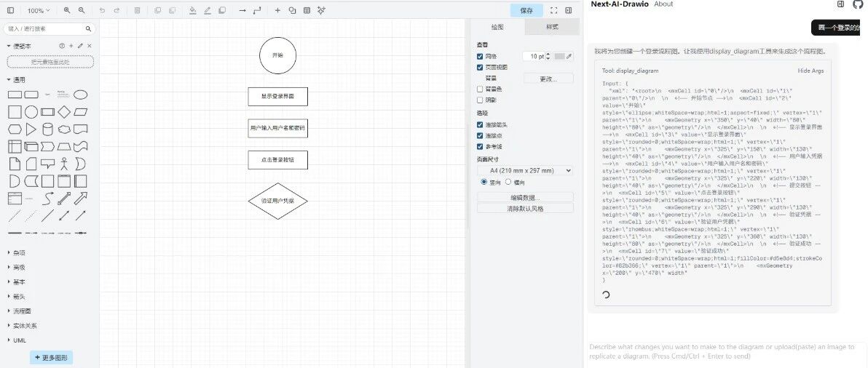The image size is (868, 368).
Task: Expand the 实体关系 entity relation section
Action: (x=22, y=325)
